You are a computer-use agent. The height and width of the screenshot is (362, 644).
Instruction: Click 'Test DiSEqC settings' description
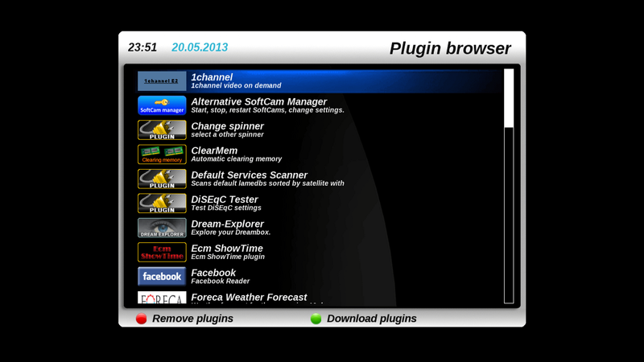[226, 208]
